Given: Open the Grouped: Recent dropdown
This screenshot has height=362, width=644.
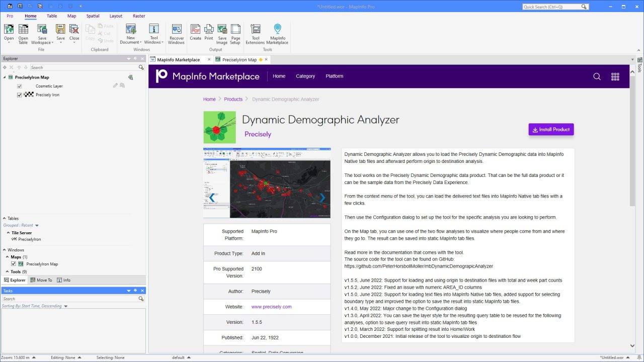Looking at the screenshot, I should (x=37, y=226).
